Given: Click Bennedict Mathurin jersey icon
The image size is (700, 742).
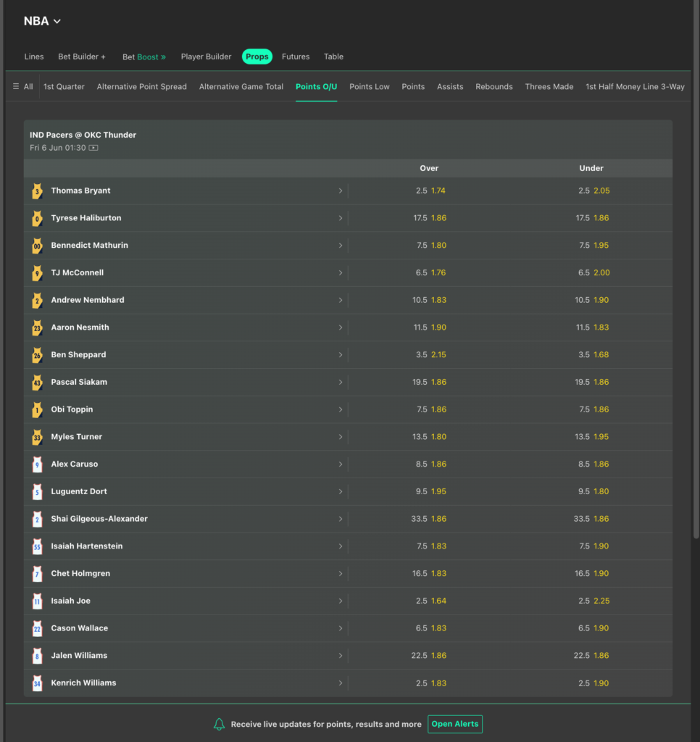Looking at the screenshot, I should pos(38,246).
